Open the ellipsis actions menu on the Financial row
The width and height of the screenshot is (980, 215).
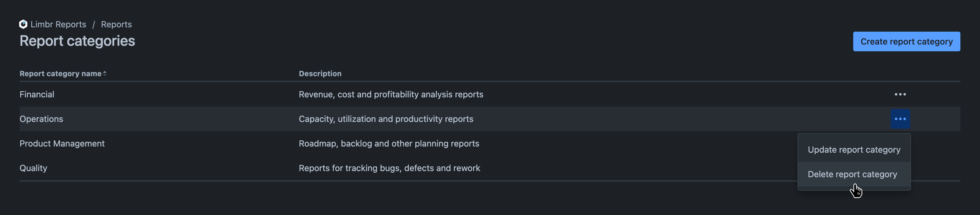900,94
